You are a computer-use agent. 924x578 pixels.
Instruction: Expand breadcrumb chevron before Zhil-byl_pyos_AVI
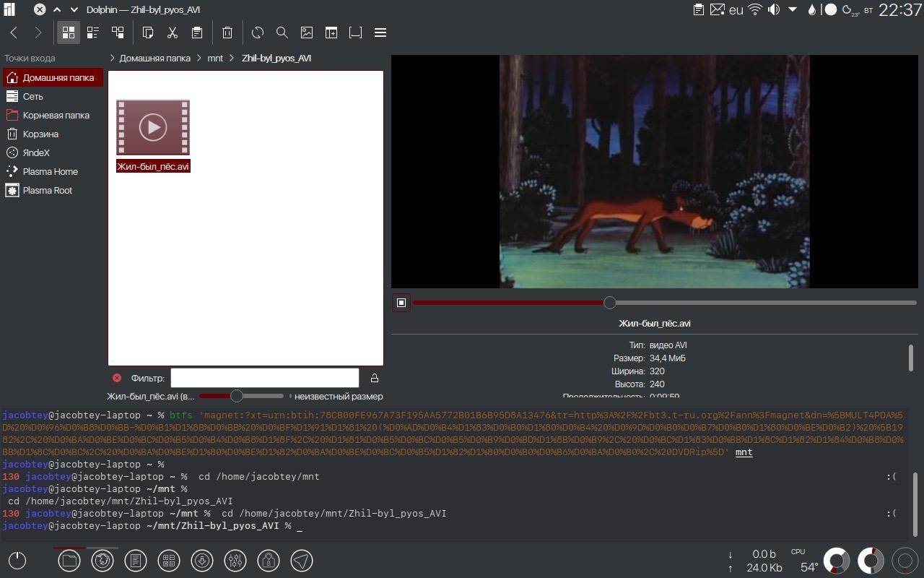click(x=232, y=58)
